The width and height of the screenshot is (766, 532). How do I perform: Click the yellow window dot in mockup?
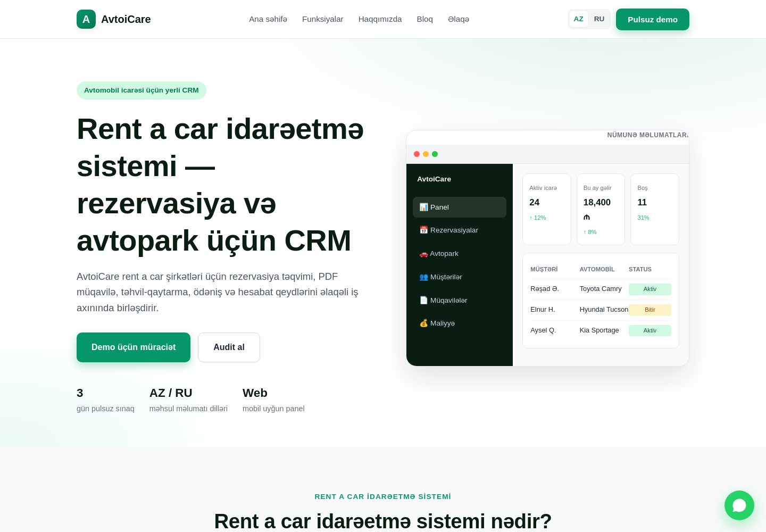(426, 154)
